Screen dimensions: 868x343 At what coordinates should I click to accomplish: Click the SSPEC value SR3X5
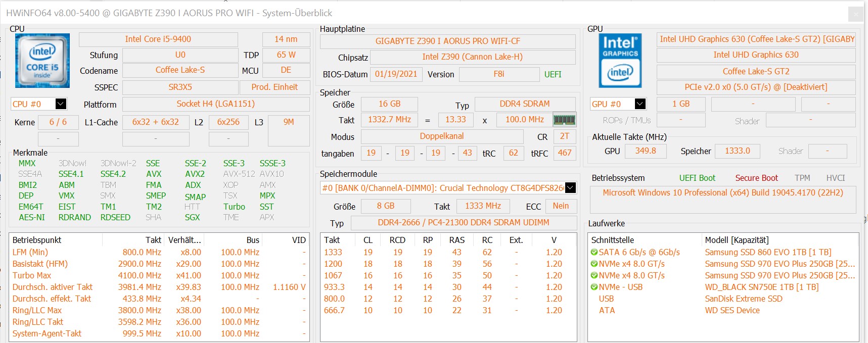tap(180, 87)
